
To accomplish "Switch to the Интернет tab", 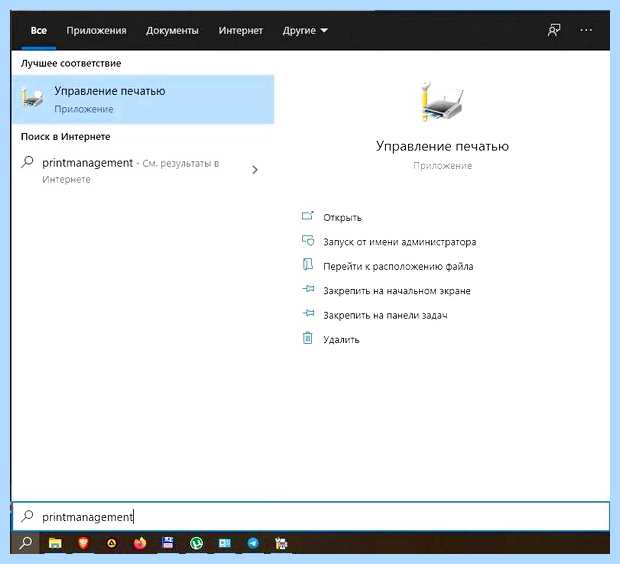I will click(x=240, y=30).
